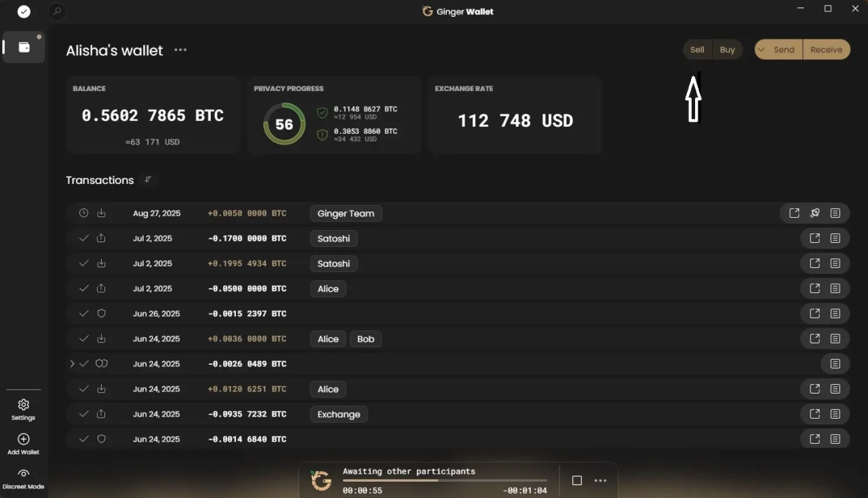
Task: Show details of the Aug 27 Ginger Team transaction
Action: pyautogui.click(x=835, y=213)
